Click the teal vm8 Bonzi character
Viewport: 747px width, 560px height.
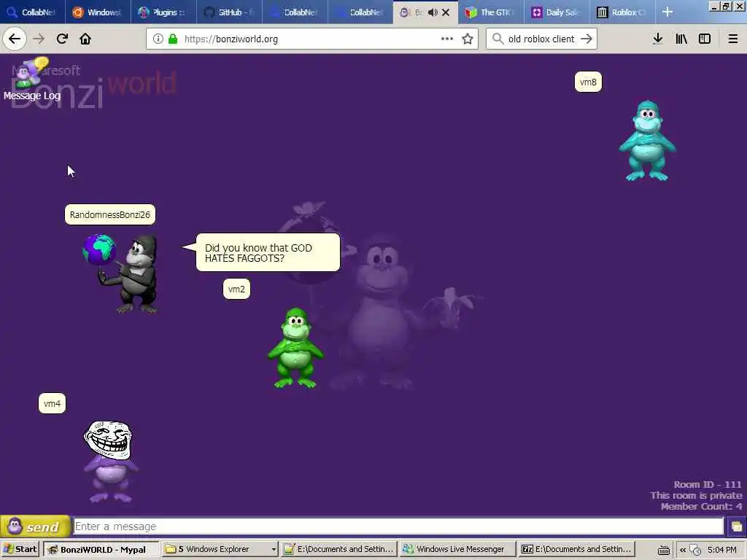647,141
